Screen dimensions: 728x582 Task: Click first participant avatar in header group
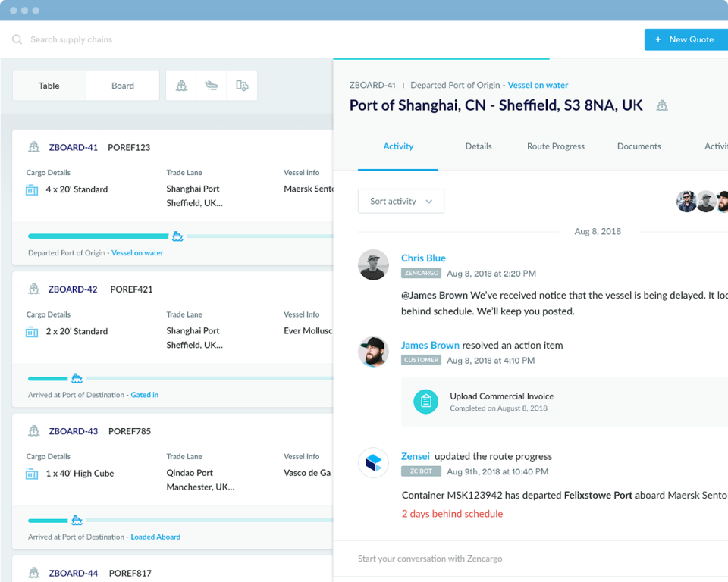[686, 202]
